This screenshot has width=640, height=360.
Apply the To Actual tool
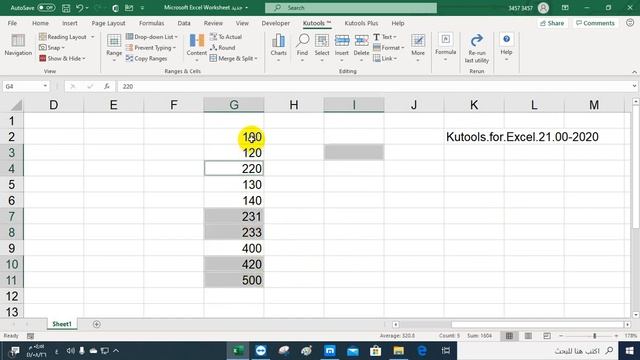226,37
